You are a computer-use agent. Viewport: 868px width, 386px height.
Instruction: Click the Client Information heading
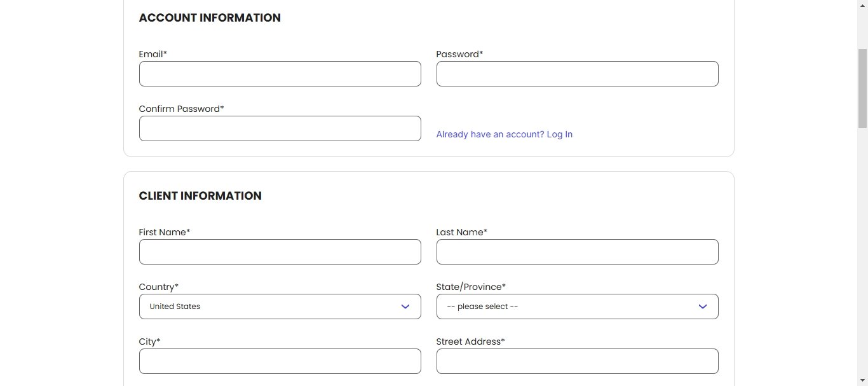(200, 196)
